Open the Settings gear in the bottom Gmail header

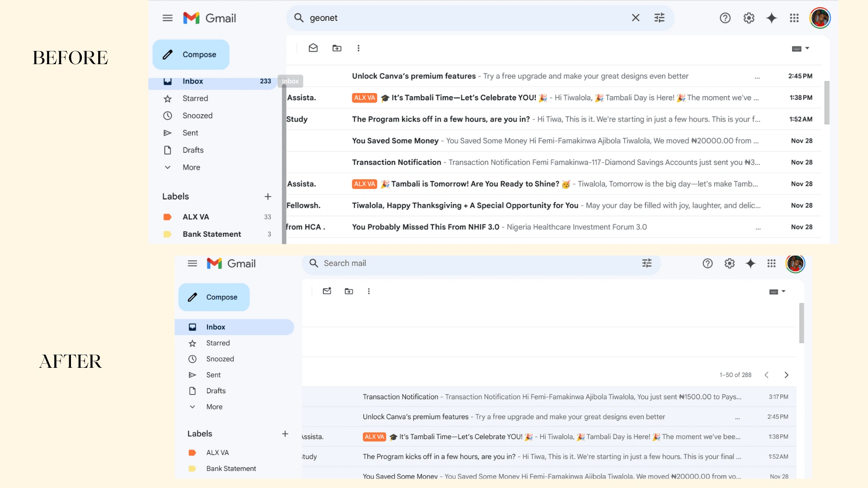[729, 263]
